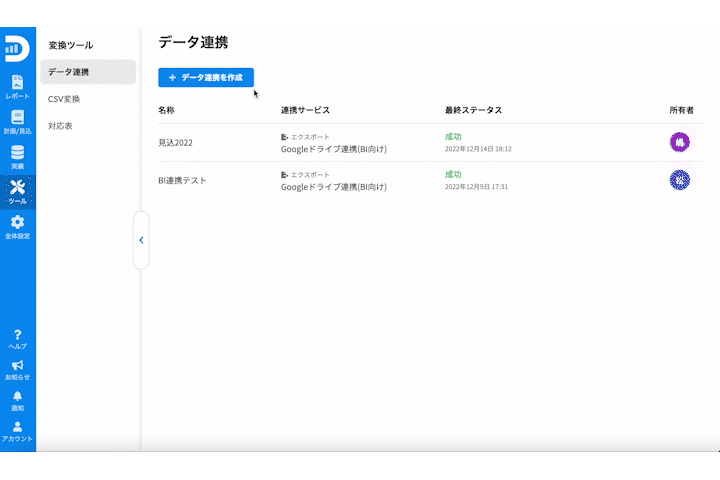The height and width of the screenshot is (480, 720).
Task: Click the purple owner avatar for 見込2022
Action: click(680, 142)
